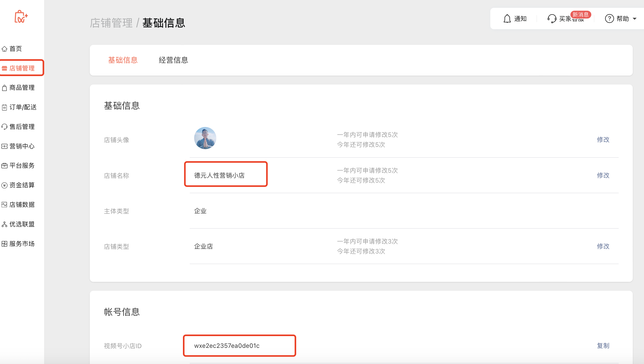Click the shop logo icon at top-left
This screenshot has height=364, width=644.
coord(21,17)
